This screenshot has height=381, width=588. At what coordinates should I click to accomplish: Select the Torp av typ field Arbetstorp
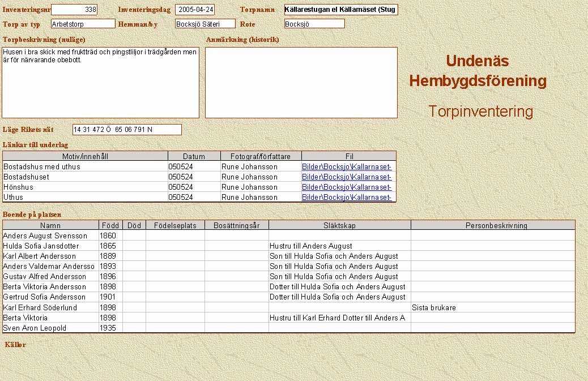(x=83, y=24)
